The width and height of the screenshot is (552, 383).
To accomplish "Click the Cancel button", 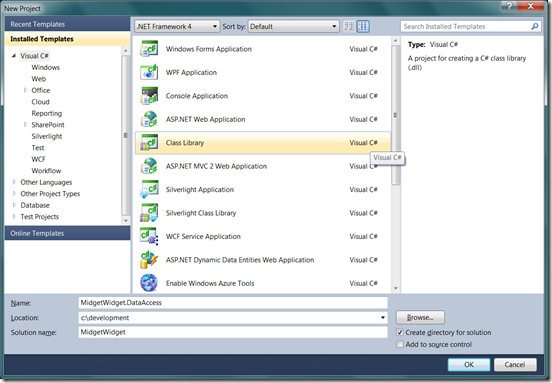I will coord(515,365).
